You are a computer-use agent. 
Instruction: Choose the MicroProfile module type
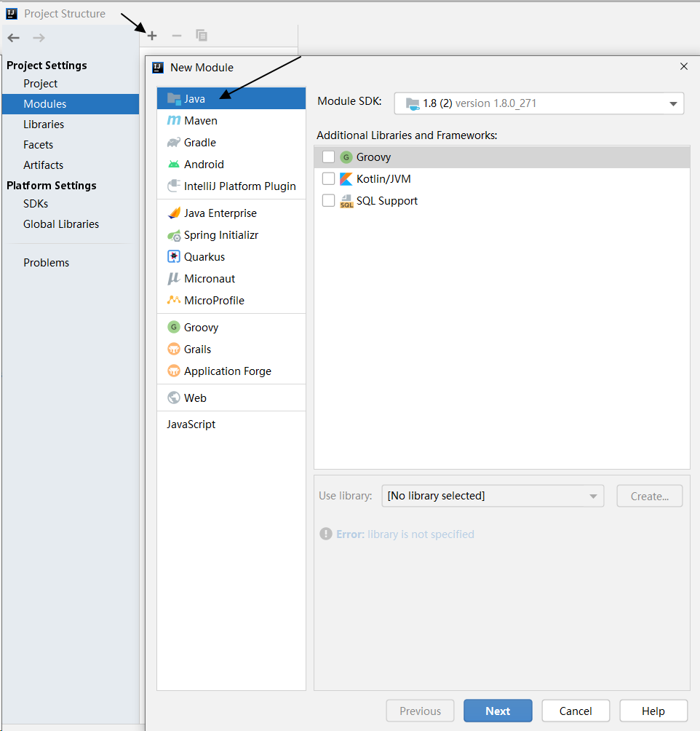231,301
